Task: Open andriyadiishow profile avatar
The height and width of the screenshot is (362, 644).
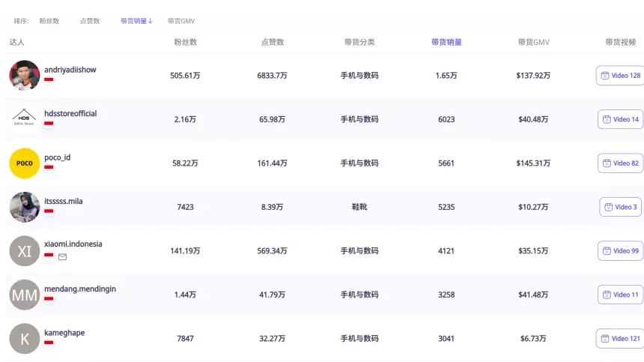Action: point(25,75)
